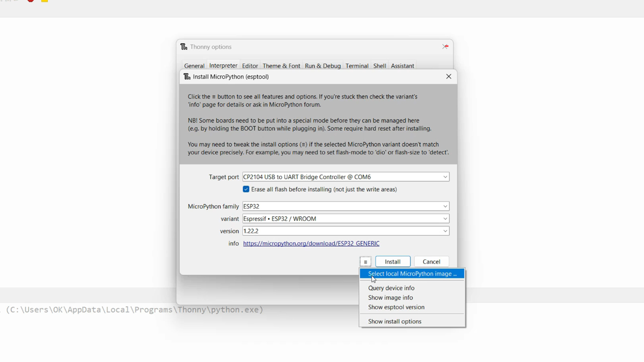The image size is (644, 362).
Task: Close the Thonny options window
Action: tap(445, 47)
